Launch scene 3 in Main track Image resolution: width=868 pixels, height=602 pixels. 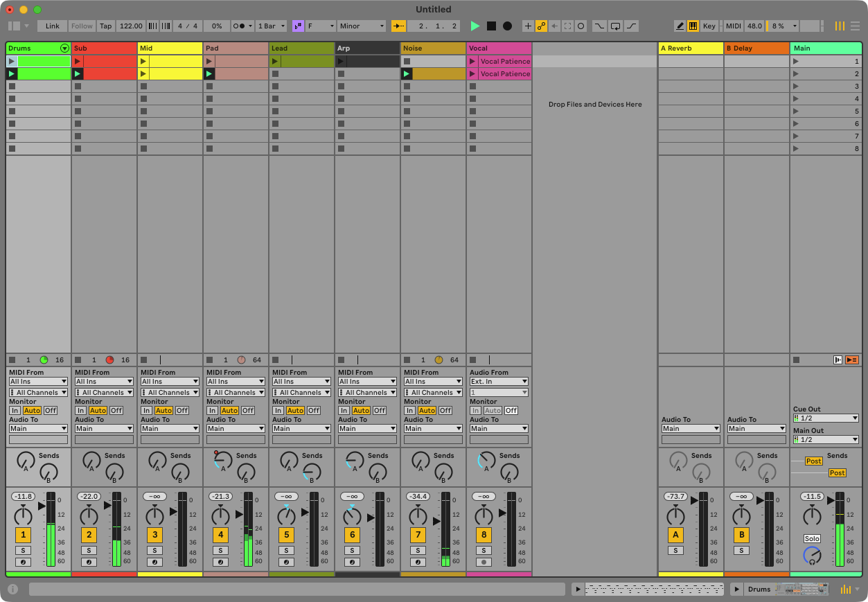pos(796,87)
